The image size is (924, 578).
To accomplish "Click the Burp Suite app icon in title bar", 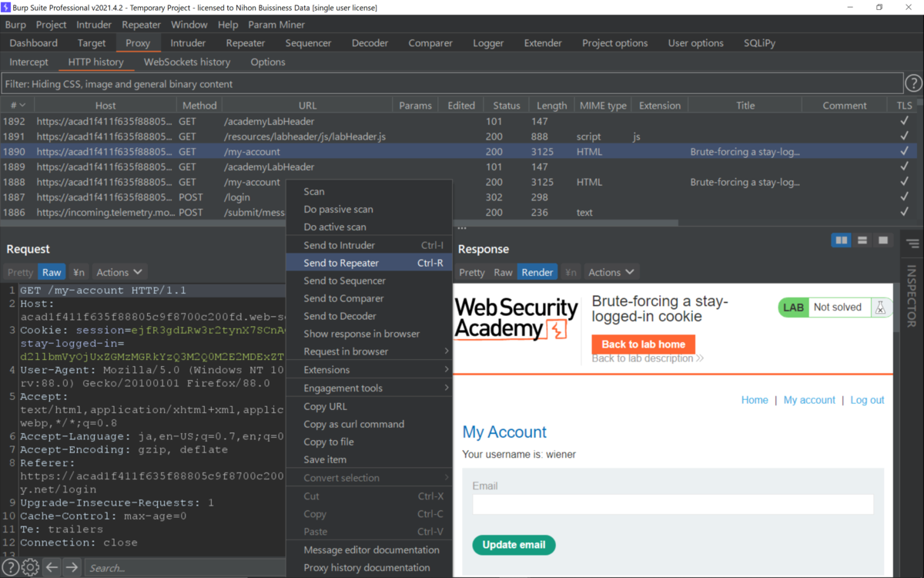I will 6,7.
